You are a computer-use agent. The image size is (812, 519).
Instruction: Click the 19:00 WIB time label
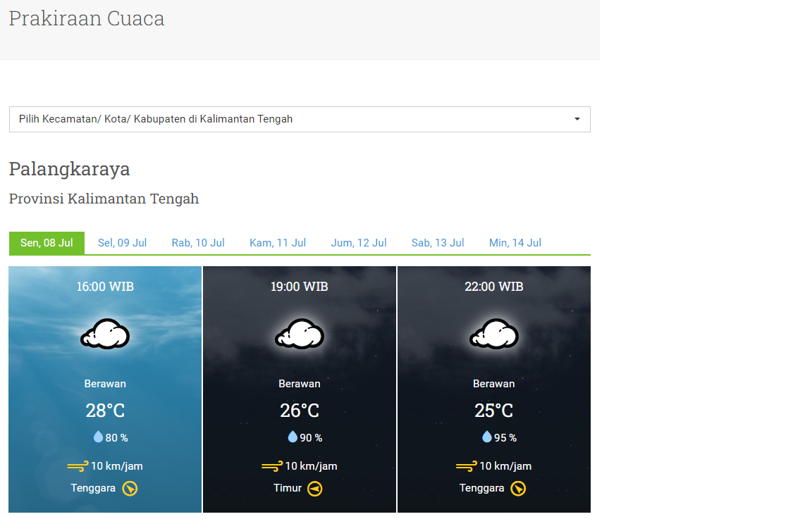click(x=300, y=287)
